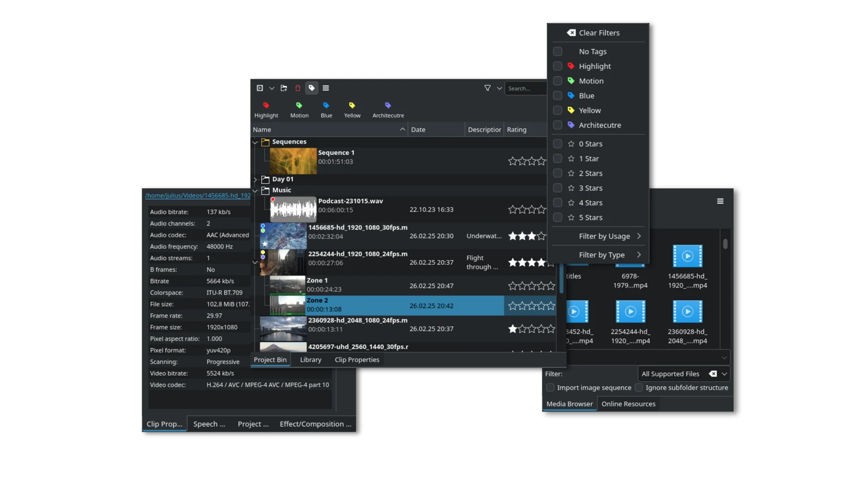This screenshot has height=488, width=868.
Task: Apply the purple Architecture tag button
Action: pos(388,110)
